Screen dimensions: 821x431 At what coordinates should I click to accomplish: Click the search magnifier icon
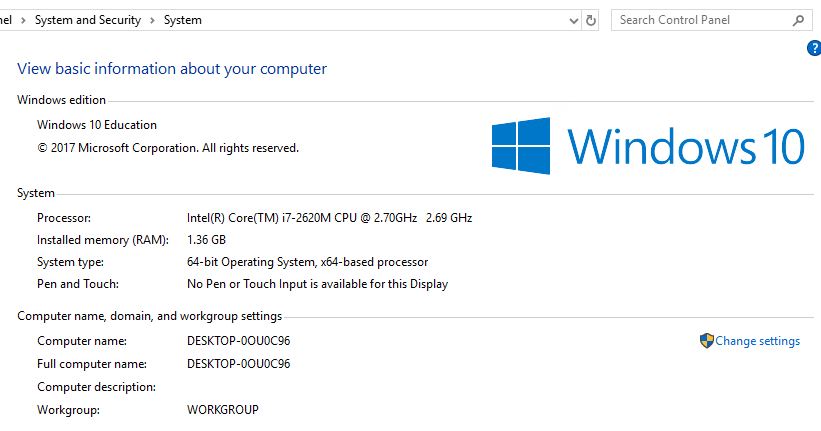click(798, 20)
